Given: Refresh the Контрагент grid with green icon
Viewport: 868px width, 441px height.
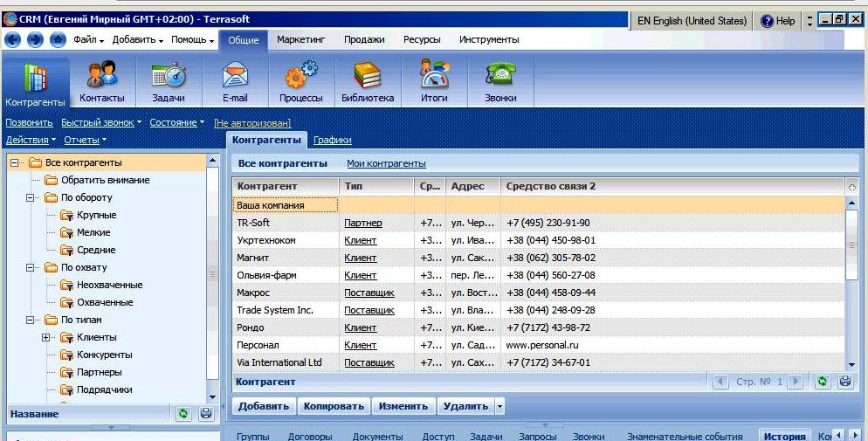Looking at the screenshot, I should tap(823, 382).
